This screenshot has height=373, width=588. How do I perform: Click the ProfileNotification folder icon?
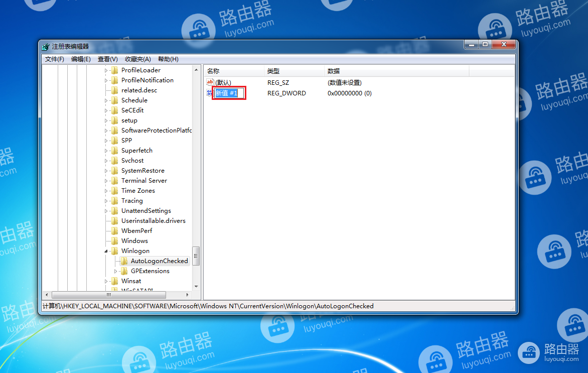point(115,80)
